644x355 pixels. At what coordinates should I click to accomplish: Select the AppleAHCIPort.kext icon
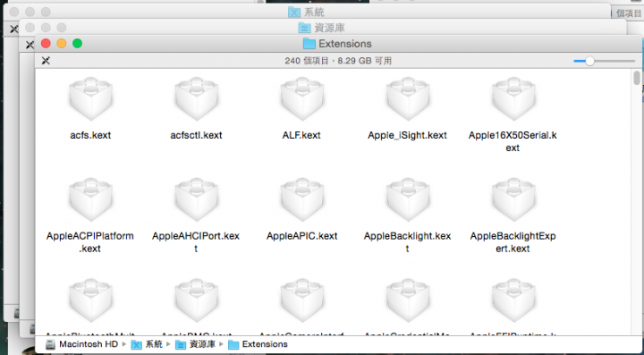tap(196, 199)
